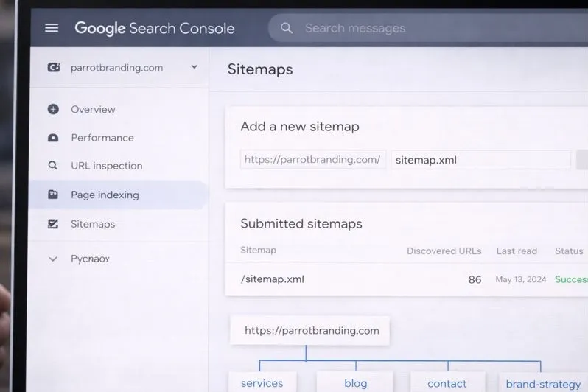Click the Page indexing icon

click(53, 195)
